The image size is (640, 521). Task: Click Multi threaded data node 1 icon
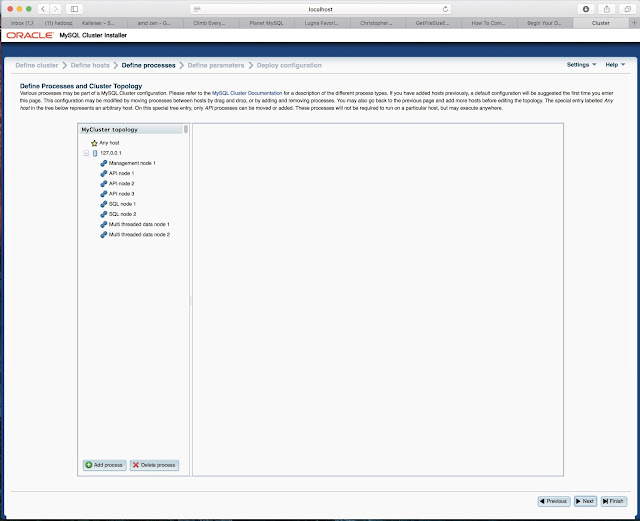click(104, 224)
